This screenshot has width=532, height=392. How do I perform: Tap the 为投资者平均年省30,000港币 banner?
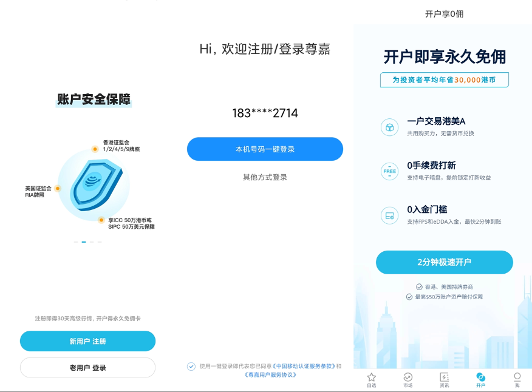(444, 80)
